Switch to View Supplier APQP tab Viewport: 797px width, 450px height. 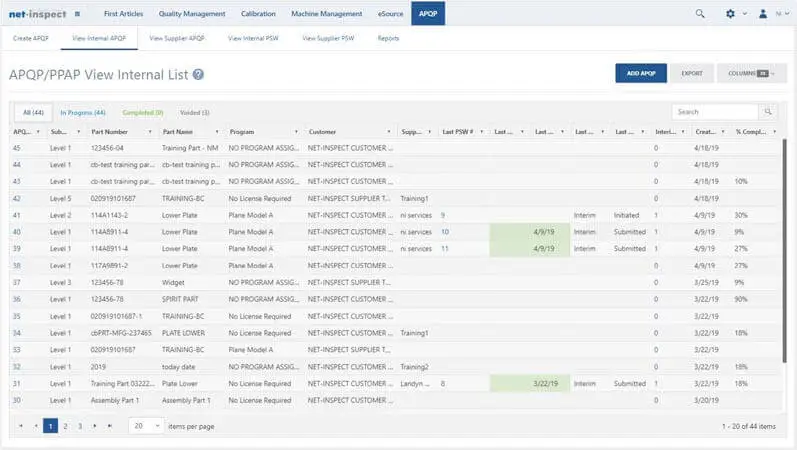click(x=177, y=38)
